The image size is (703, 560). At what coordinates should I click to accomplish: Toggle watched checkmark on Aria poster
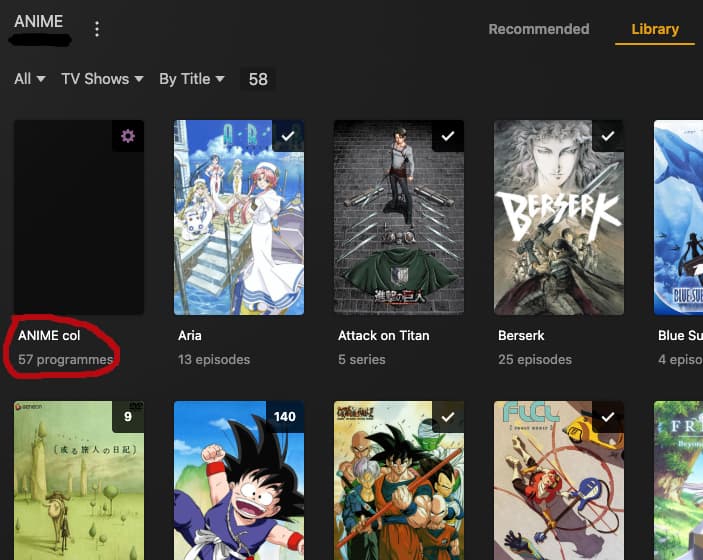coord(288,136)
